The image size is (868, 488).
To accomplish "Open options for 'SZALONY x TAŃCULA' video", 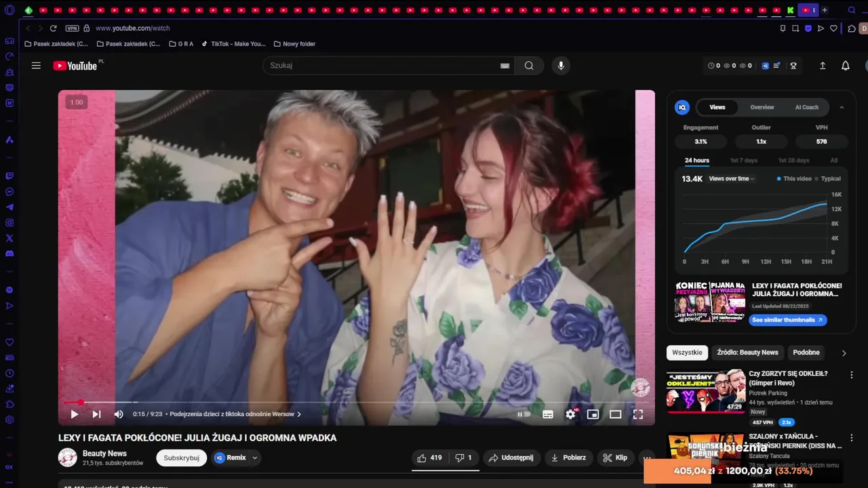I will click(x=852, y=438).
